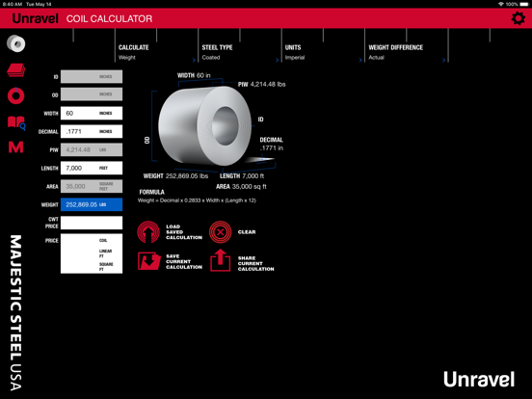Tap the Share Current Calculation label
Viewport: 532px width, 399px height.
pos(255,263)
